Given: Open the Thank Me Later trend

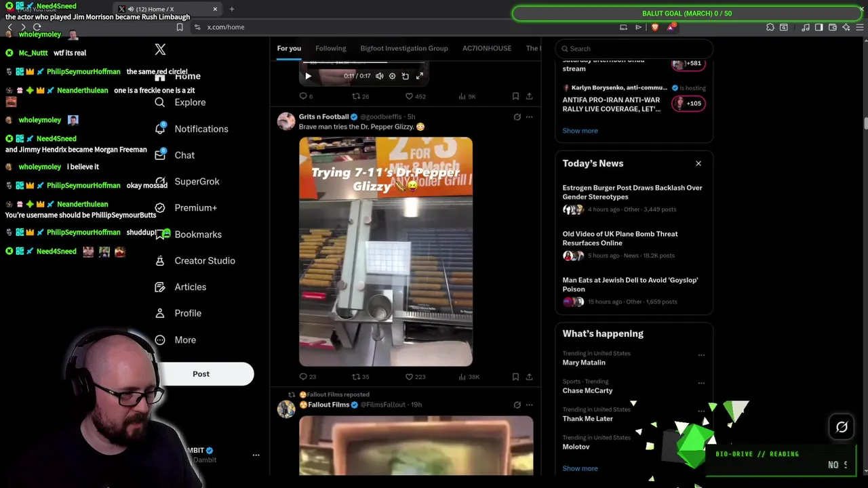Looking at the screenshot, I should (587, 419).
